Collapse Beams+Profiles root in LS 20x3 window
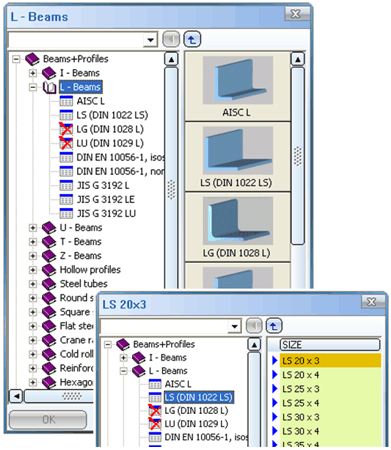391x450 pixels. (108, 344)
